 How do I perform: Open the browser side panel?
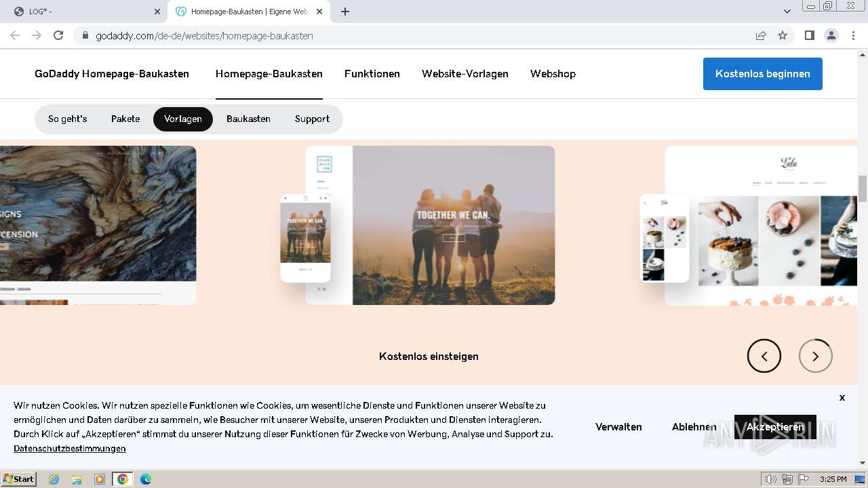click(x=809, y=35)
